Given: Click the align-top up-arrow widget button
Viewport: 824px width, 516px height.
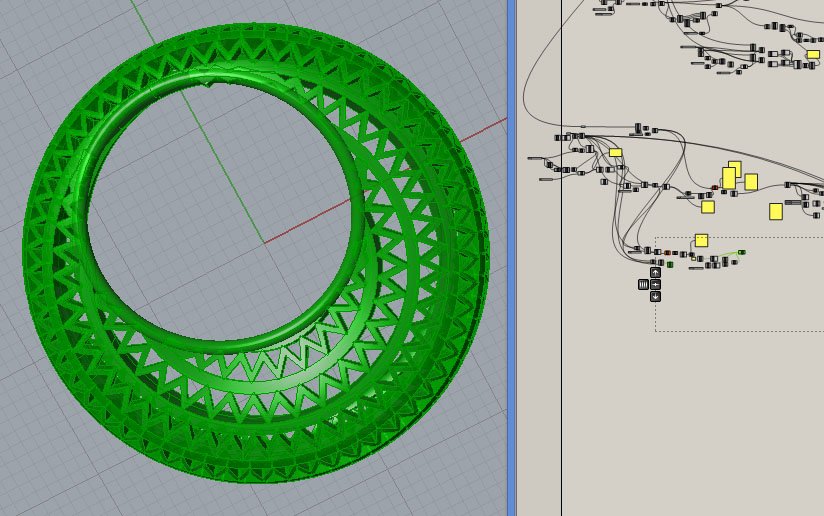Looking at the screenshot, I should pyautogui.click(x=655, y=272).
